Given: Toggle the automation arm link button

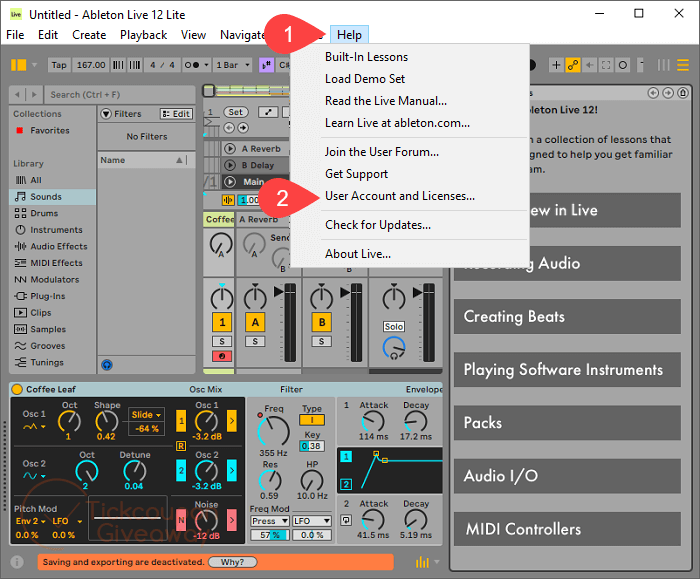Looking at the screenshot, I should pyautogui.click(x=573, y=65).
